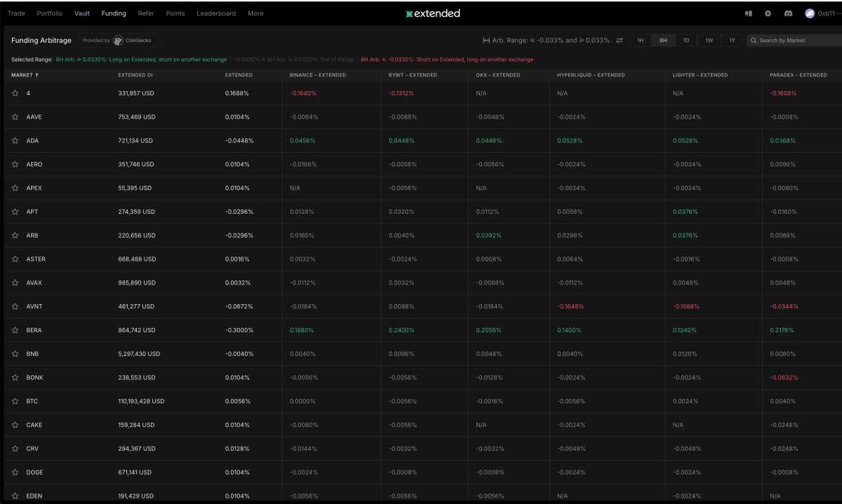
Task: Favorite the AAVE market using its star
Action: click(x=15, y=116)
